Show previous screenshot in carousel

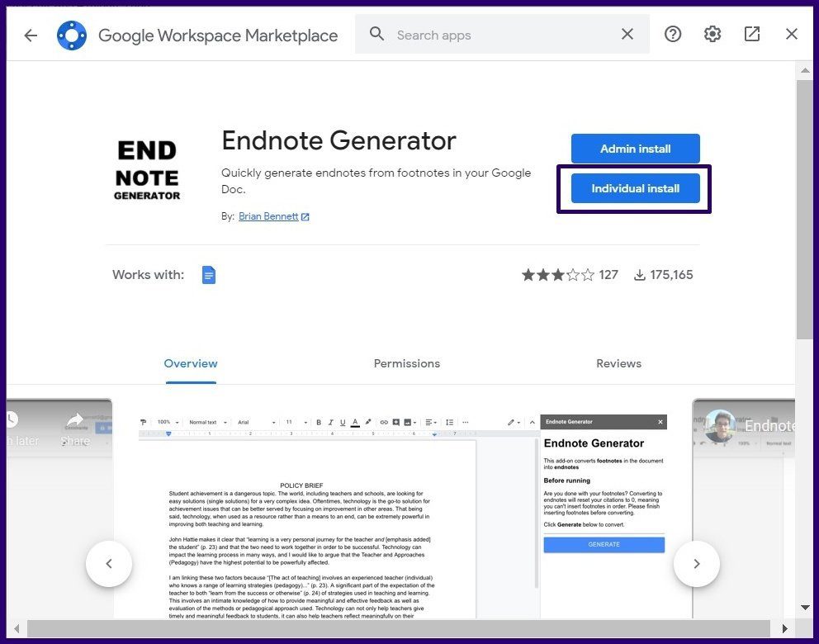click(109, 564)
